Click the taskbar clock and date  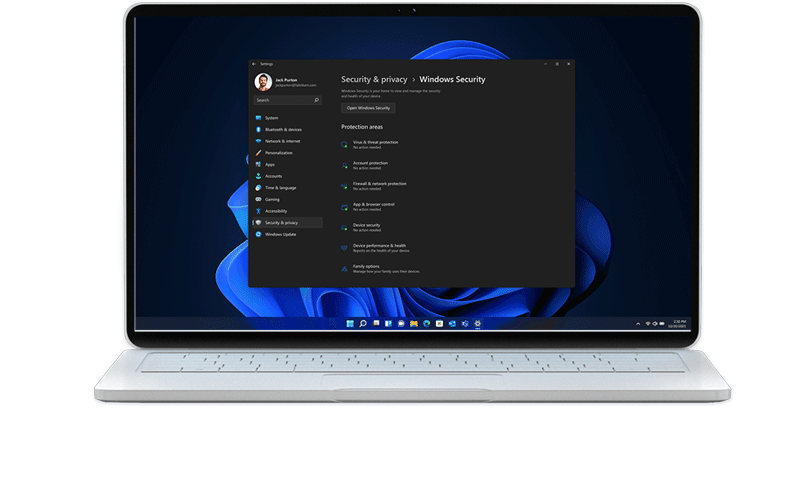(679, 324)
